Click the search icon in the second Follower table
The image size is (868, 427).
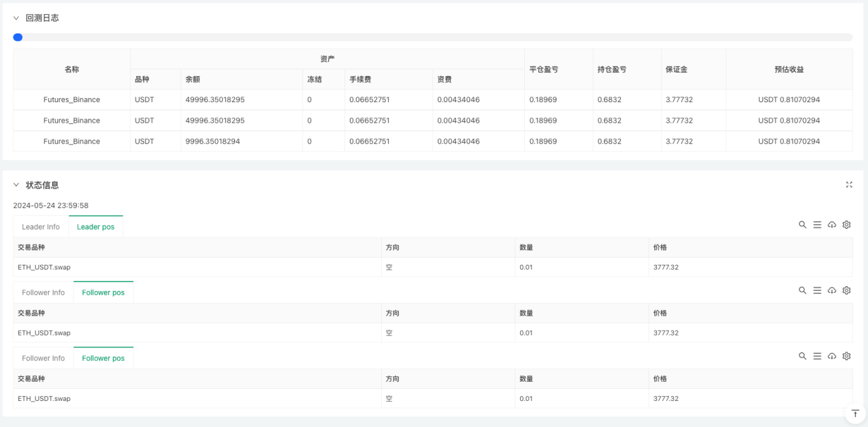(803, 356)
